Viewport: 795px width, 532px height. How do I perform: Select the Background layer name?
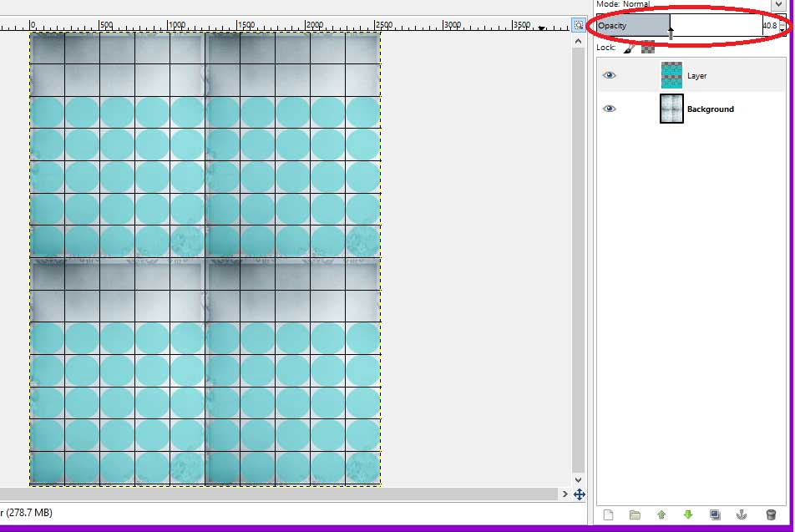click(711, 109)
